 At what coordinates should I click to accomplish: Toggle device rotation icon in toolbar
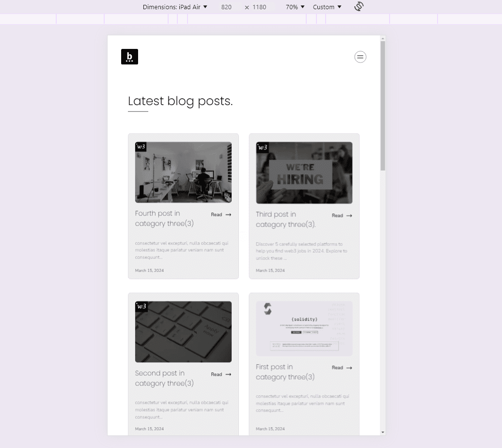(359, 6)
